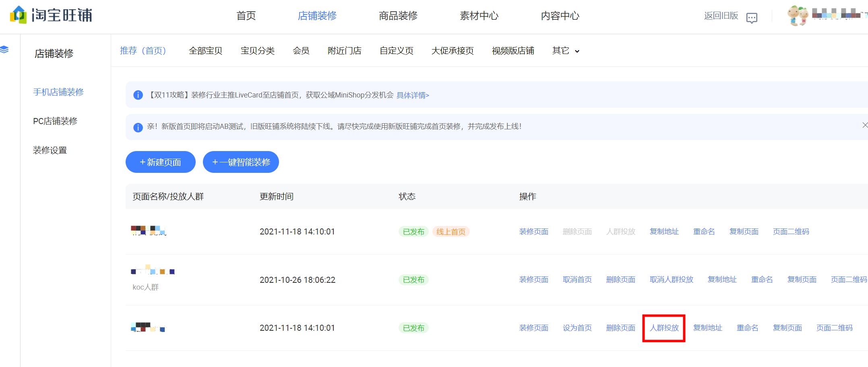Click the layers icon in the left sidebar

[4, 50]
